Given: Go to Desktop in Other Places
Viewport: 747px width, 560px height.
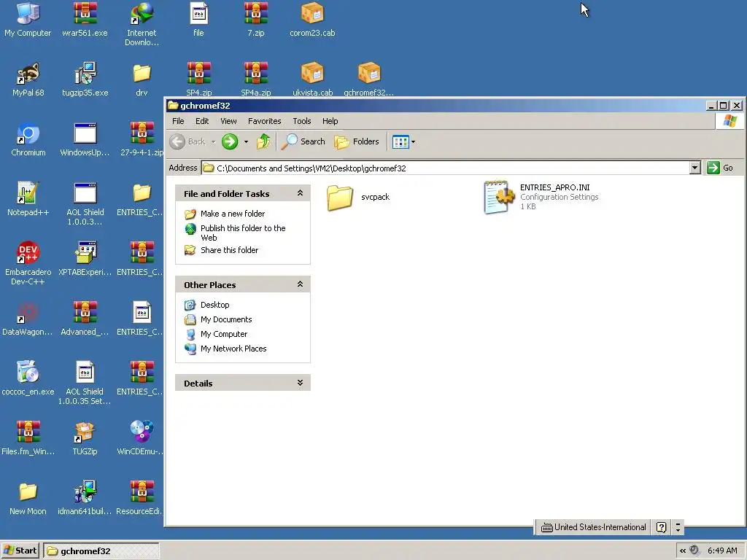Looking at the screenshot, I should coord(215,305).
